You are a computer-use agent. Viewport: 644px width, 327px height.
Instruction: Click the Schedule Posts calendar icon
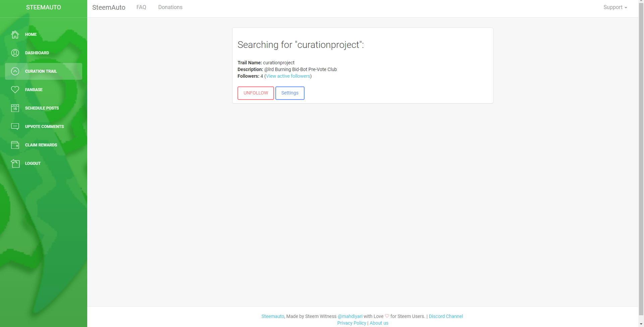(x=15, y=108)
